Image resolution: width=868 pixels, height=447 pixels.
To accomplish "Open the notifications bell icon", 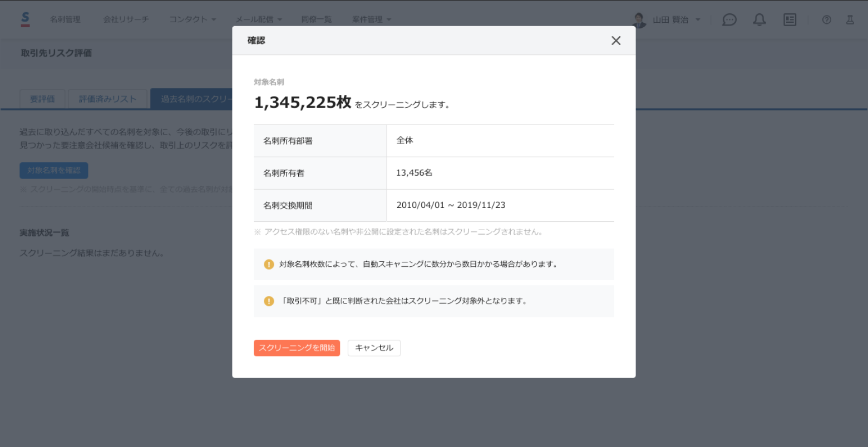I will tap(759, 19).
